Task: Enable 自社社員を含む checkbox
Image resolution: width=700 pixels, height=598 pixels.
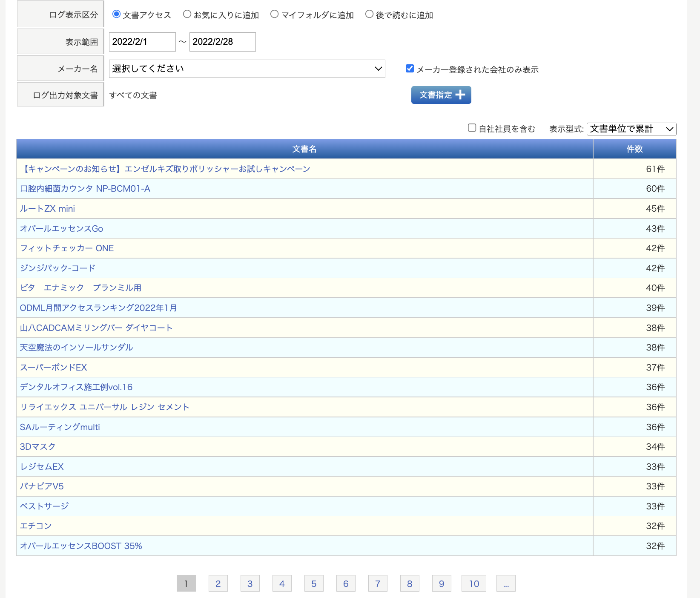Action: pyautogui.click(x=472, y=128)
